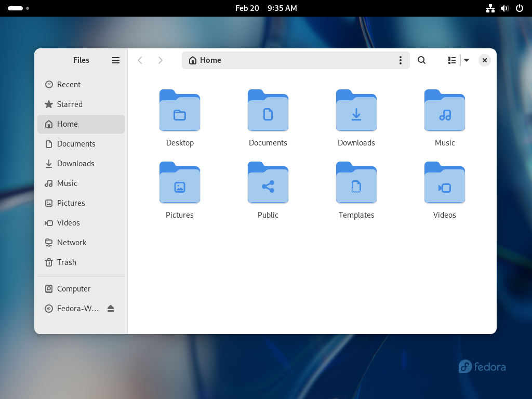Screen dimensions: 532x399
Task: Select Recent in the sidebar
Action: [x=81, y=85]
